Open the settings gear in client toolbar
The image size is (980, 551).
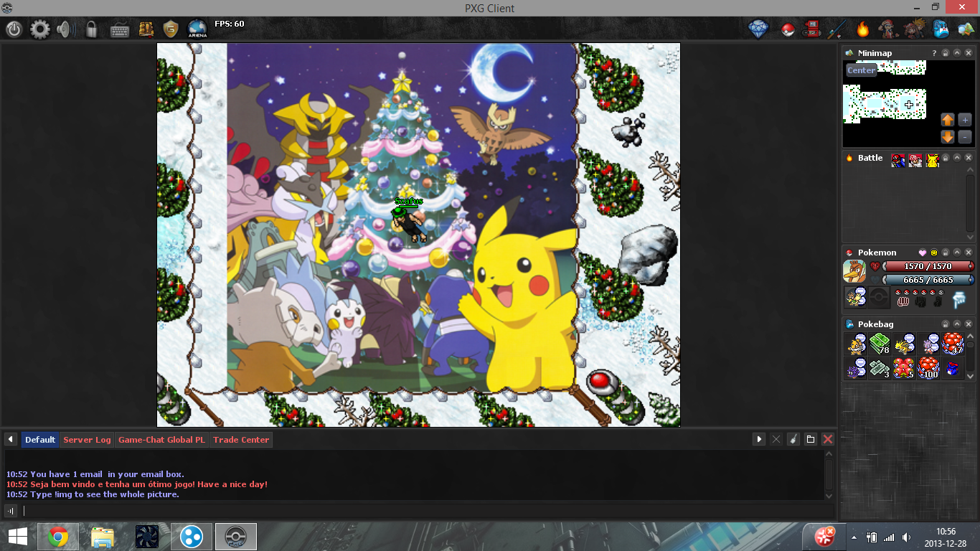coord(40,29)
